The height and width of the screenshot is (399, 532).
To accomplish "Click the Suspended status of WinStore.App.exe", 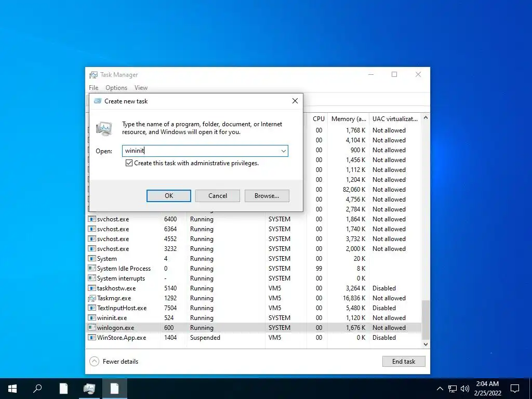I will (205, 338).
